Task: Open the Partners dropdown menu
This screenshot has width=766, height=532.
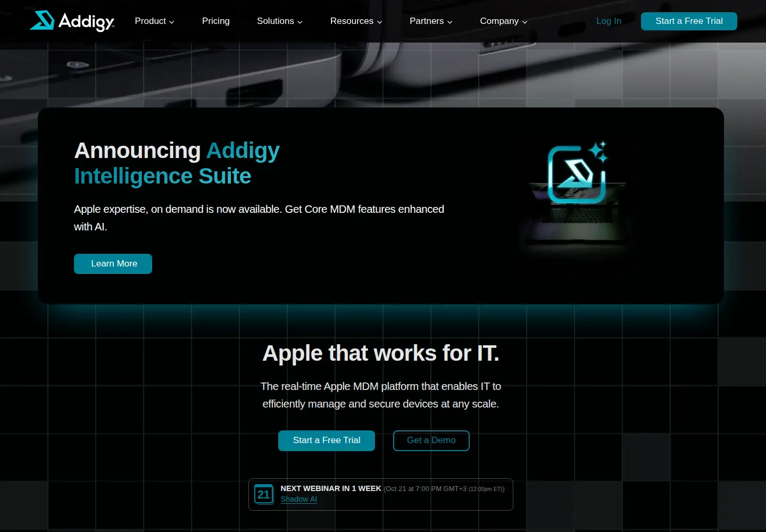Action: click(431, 21)
